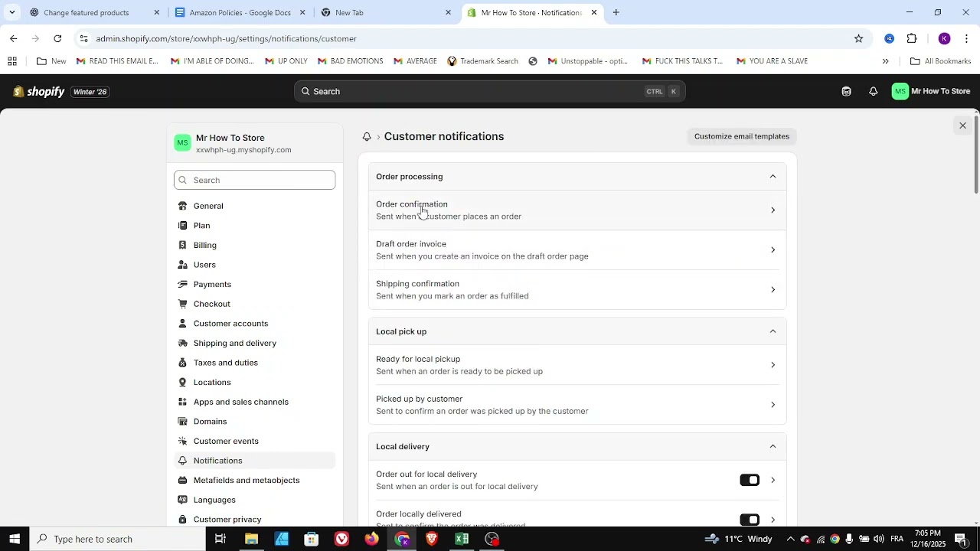Viewport: 980px width, 551px height.
Task: Click the Locations pin icon
Action: [x=182, y=383]
